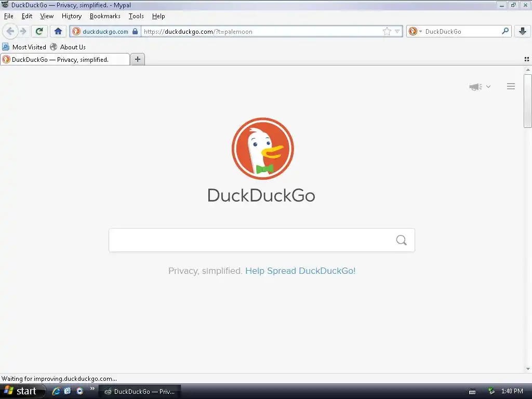This screenshot has width=532, height=399.
Task: Launch Internet Explorer from Quick Launch
Action: (56, 391)
